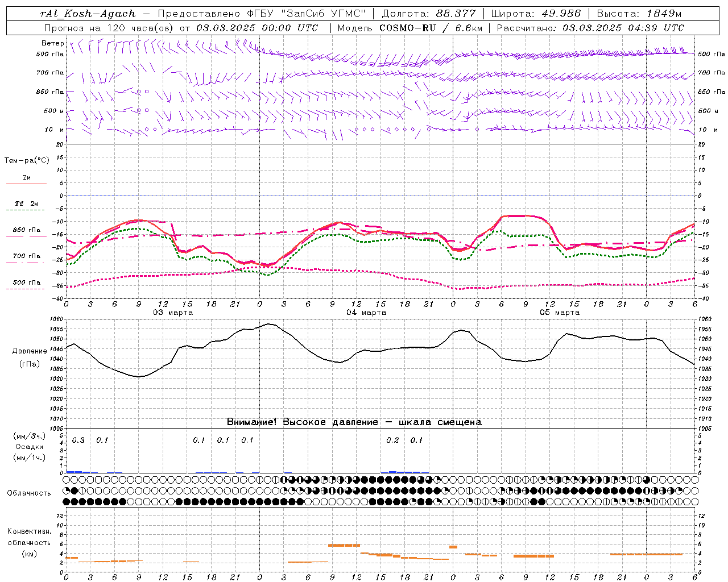Select the Высота: 1849м header field

point(639,14)
